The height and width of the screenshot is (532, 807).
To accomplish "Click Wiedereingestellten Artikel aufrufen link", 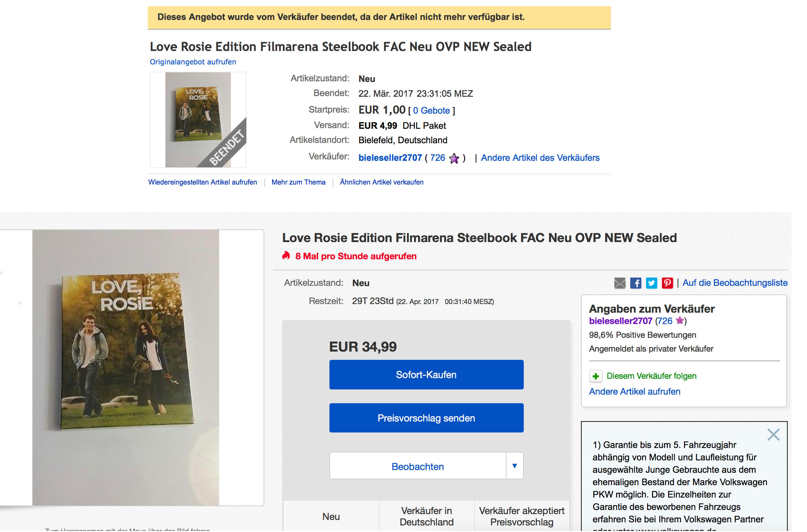I will [203, 182].
